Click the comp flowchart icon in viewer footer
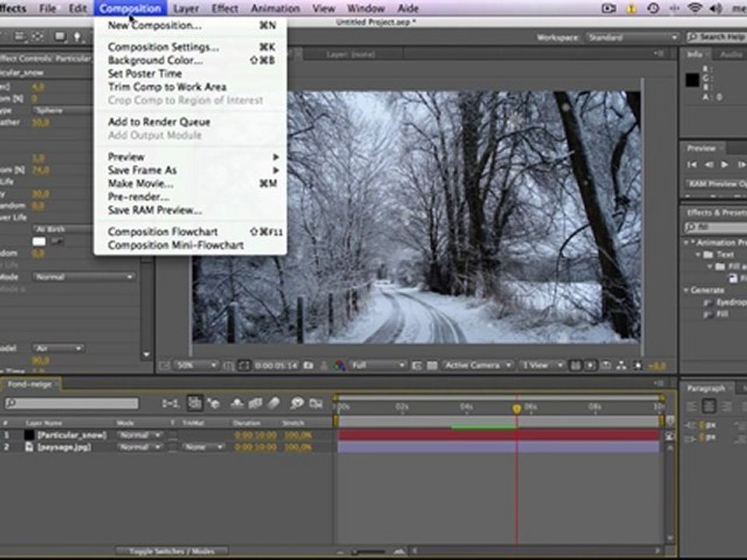This screenshot has width=747, height=560. click(622, 366)
